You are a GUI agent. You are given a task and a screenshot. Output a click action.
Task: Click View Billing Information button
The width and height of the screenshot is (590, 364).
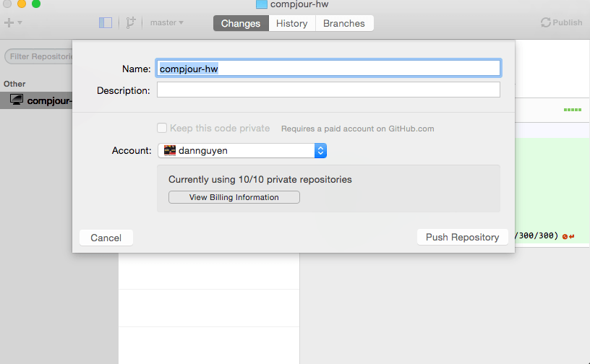pyautogui.click(x=234, y=197)
